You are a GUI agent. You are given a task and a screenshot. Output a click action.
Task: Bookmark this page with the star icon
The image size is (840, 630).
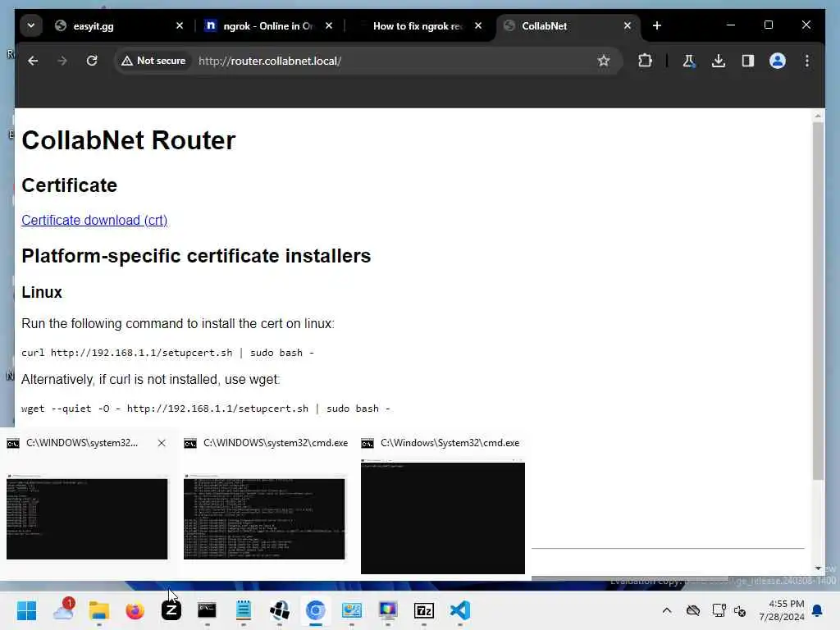click(x=604, y=61)
